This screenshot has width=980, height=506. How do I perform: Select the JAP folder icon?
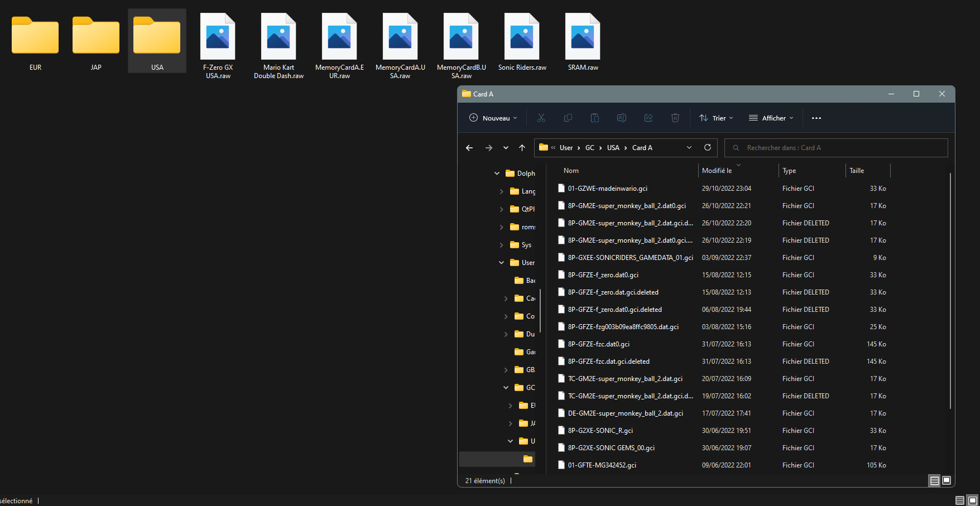pos(96,35)
